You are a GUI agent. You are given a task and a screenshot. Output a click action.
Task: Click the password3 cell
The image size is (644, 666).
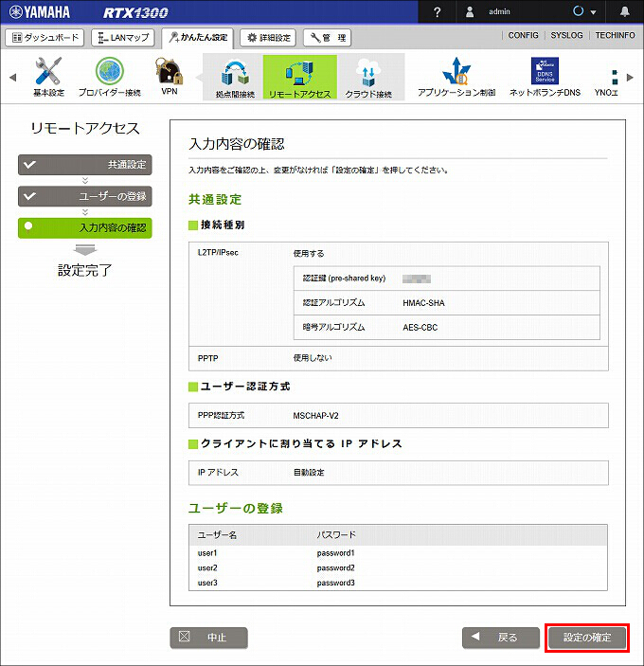point(335,583)
